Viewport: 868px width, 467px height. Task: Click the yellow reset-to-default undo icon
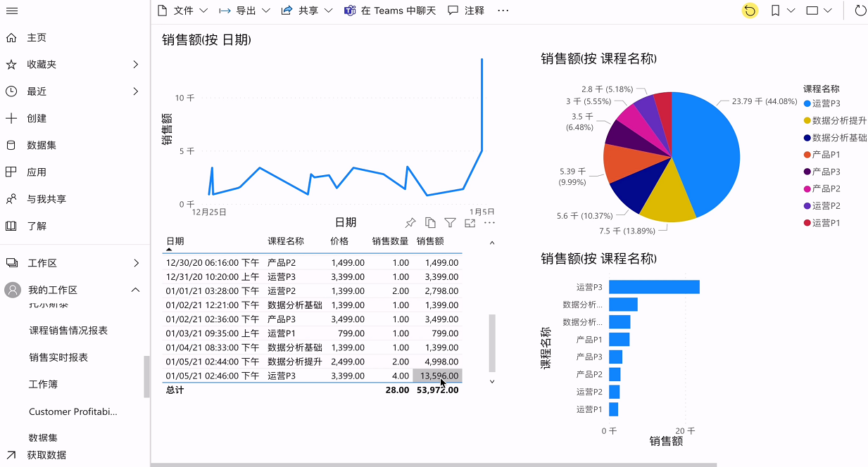pyautogui.click(x=750, y=11)
